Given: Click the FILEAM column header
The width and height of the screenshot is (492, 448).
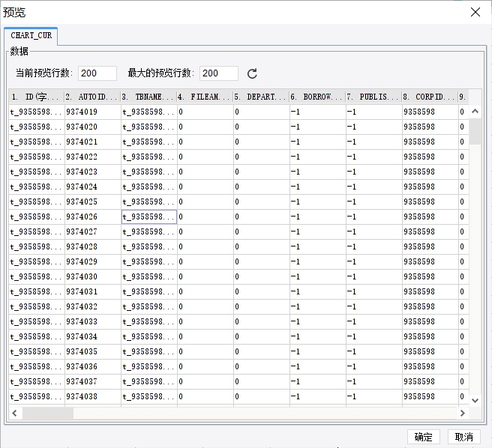Looking at the screenshot, I should [205, 97].
